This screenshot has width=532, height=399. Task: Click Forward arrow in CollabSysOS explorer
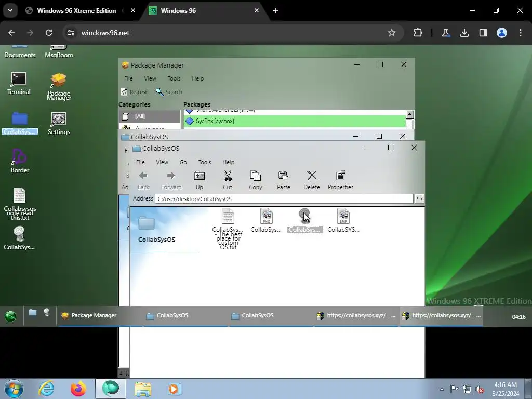pos(171,180)
